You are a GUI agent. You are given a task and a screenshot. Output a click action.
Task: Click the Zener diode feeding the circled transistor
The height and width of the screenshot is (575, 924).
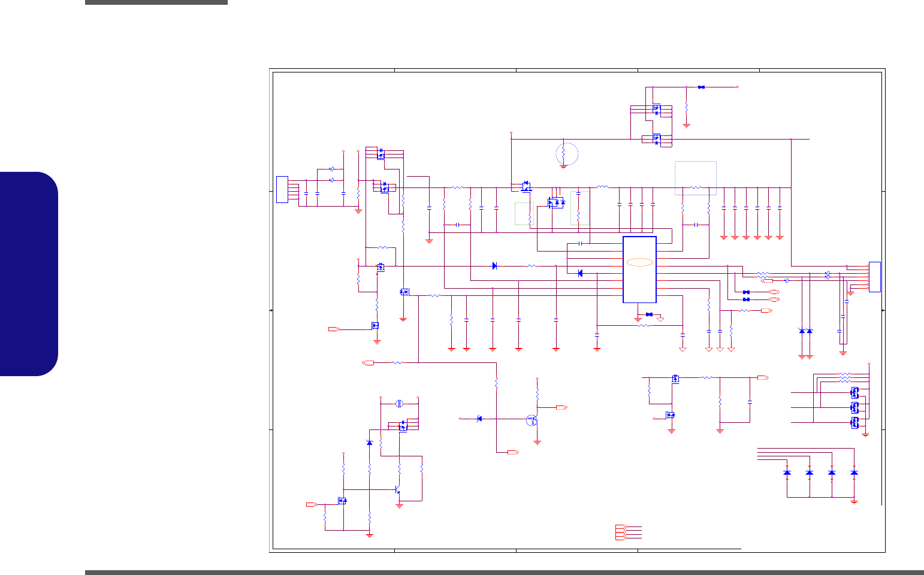pyautogui.click(x=479, y=418)
